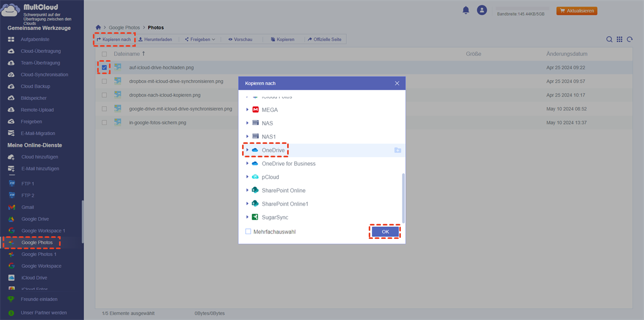
Task: Open the user account avatar
Action: pos(482,10)
